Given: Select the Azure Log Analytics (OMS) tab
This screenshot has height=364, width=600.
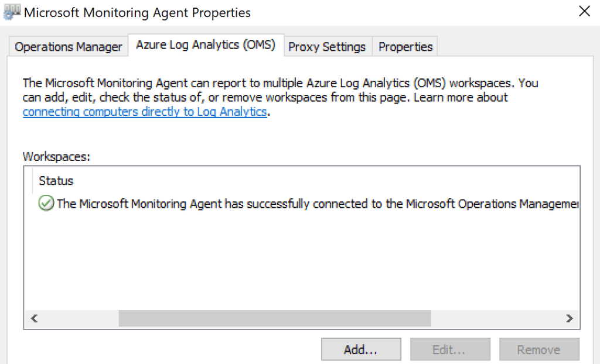Looking at the screenshot, I should (206, 45).
